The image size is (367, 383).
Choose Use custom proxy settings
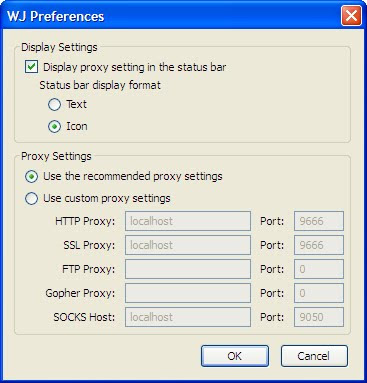click(31, 198)
